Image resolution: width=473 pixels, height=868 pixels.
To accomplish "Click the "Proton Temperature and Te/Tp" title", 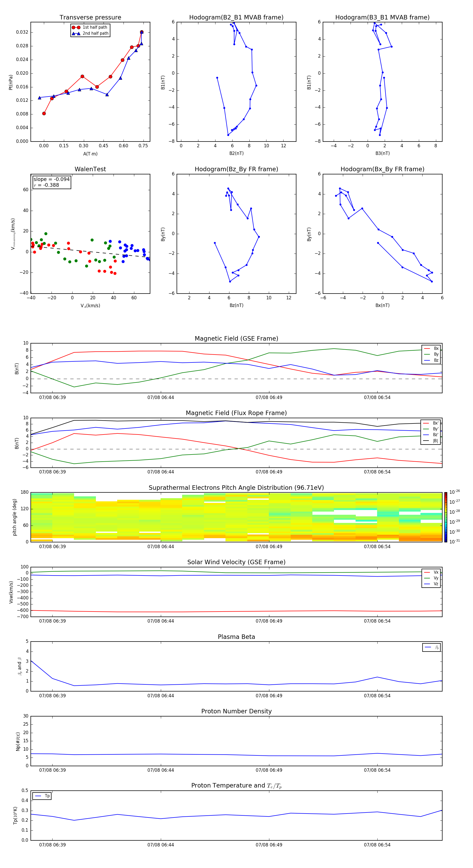I will (x=236, y=786).
